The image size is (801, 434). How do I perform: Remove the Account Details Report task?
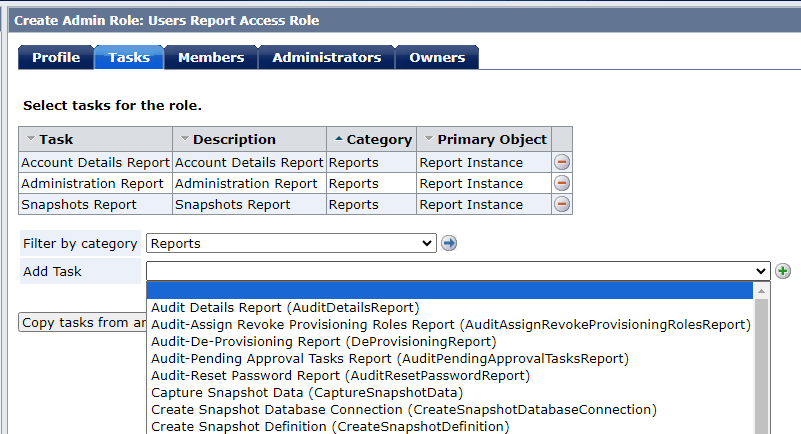click(562, 162)
